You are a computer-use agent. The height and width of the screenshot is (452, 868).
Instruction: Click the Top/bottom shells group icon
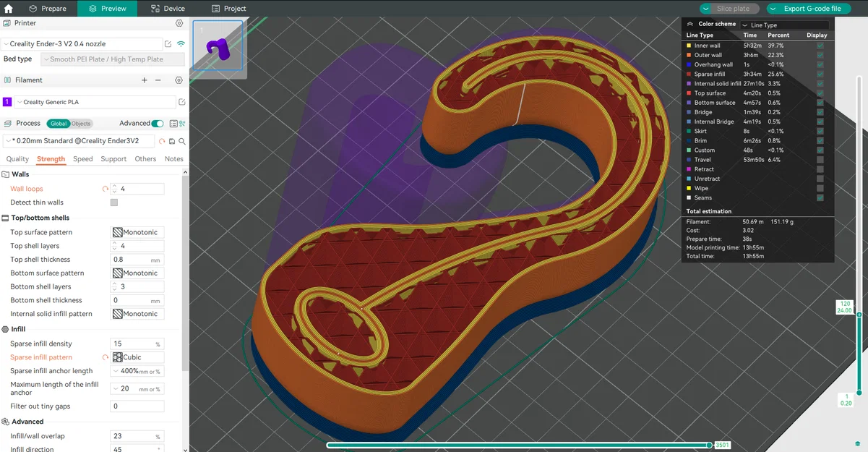[6, 218]
